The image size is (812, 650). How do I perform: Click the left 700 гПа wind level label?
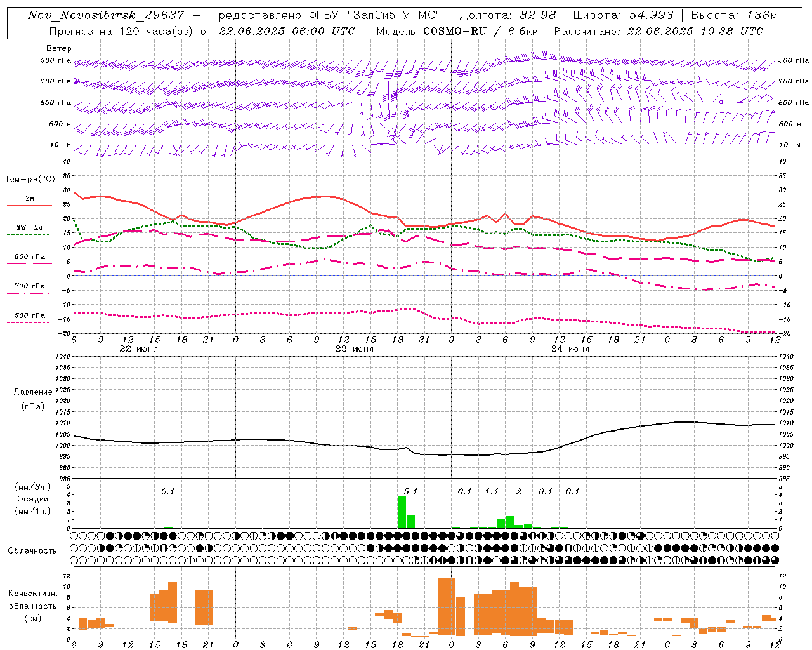56,81
